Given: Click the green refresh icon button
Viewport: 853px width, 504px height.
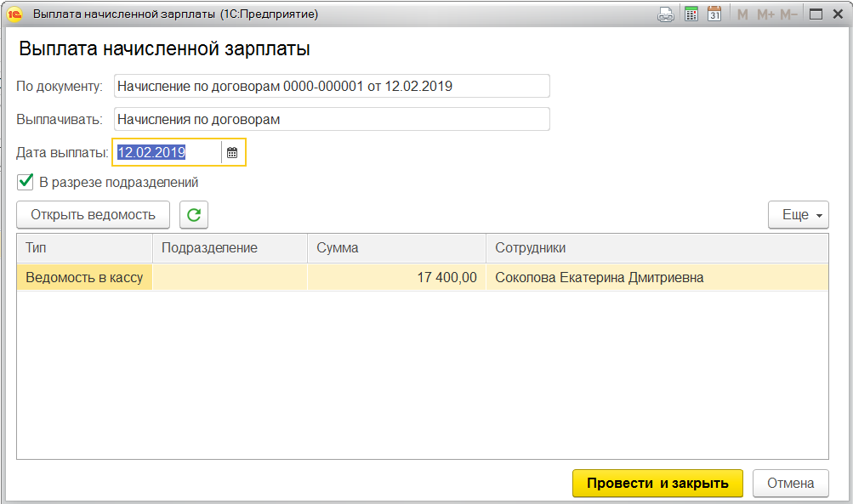Looking at the screenshot, I should (x=194, y=215).
